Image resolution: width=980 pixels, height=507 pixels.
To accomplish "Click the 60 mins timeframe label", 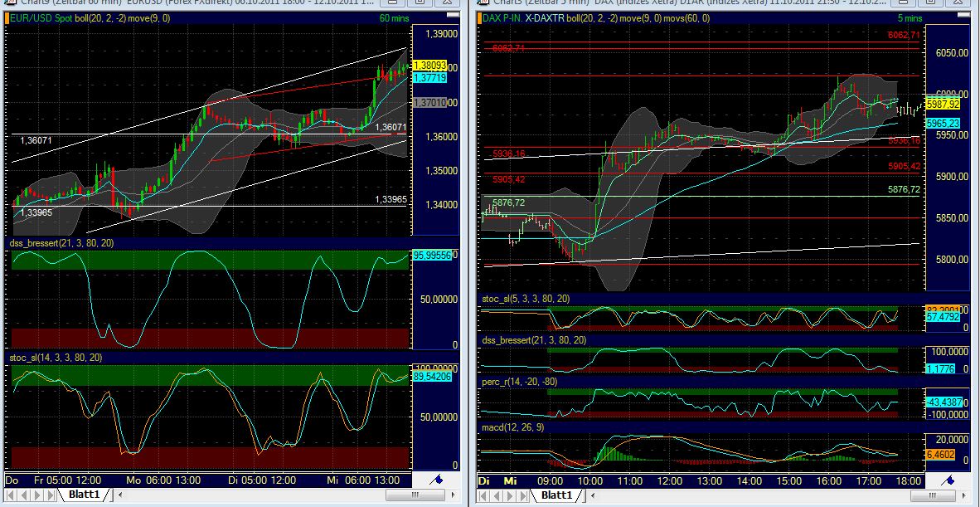I will point(395,17).
